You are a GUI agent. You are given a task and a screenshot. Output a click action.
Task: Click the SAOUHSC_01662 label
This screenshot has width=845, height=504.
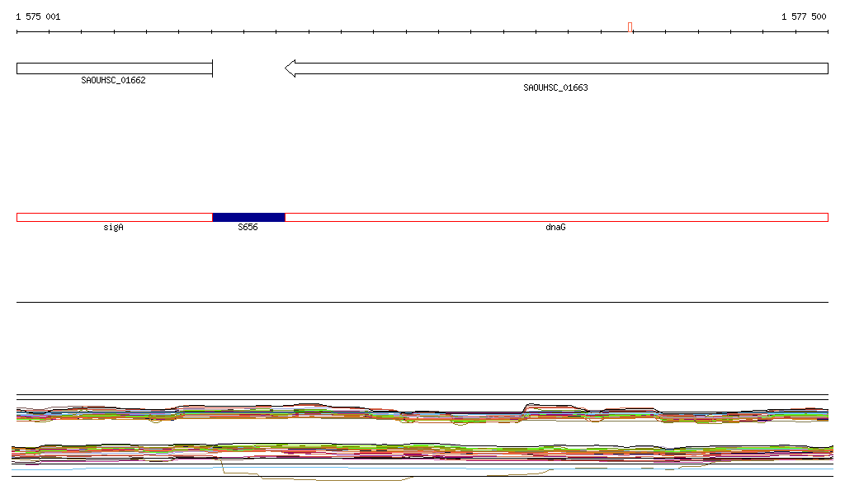(113, 80)
